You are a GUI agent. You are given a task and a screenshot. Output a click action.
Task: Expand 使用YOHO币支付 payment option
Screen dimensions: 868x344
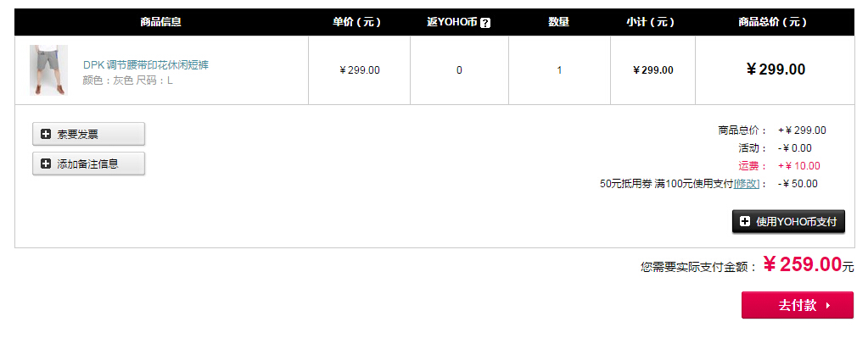(788, 222)
